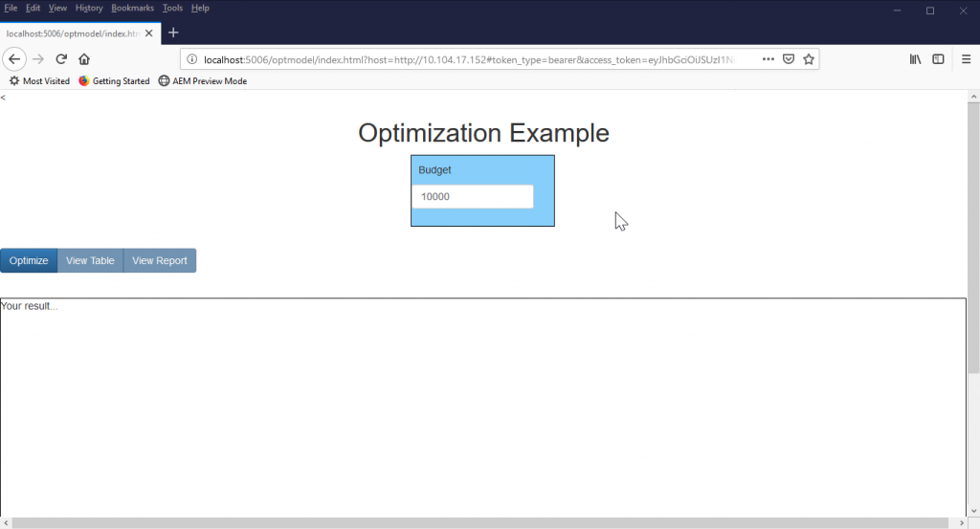Click the browser Back arrow button
The height and width of the screenshot is (529, 980).
[x=14, y=59]
